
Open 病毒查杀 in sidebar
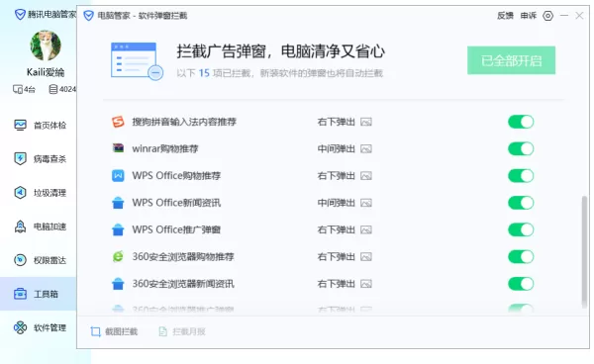pos(40,159)
